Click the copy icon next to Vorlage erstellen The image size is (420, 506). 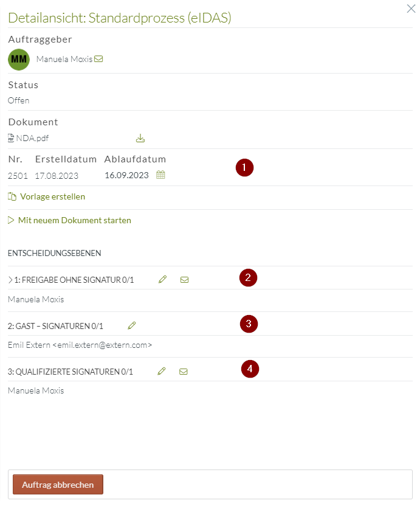pos(12,198)
